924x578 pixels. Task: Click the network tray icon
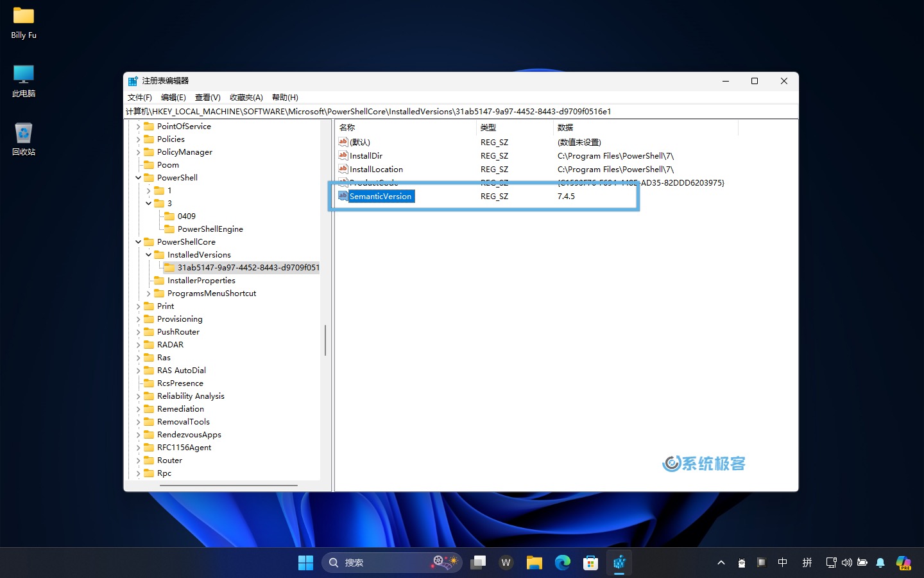(x=831, y=563)
